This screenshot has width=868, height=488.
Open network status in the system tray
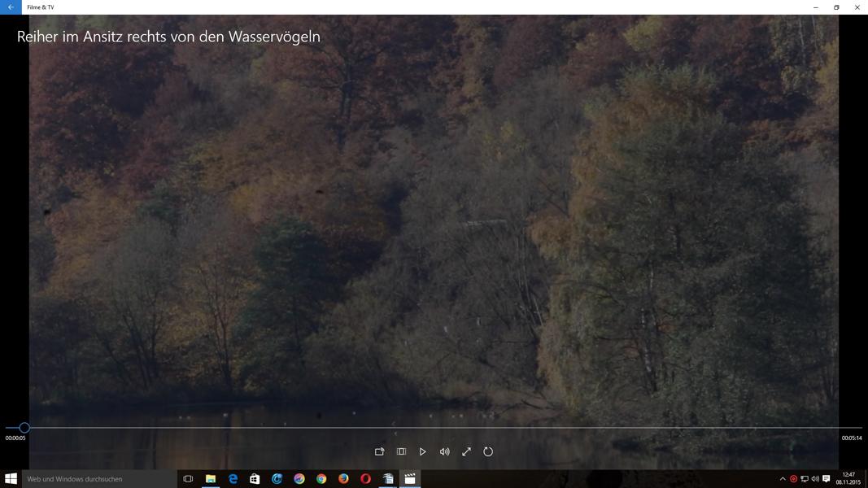(805, 478)
